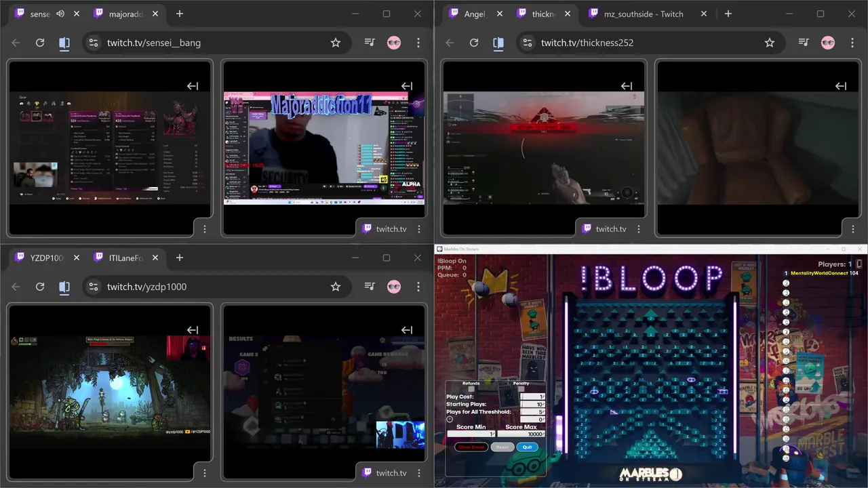The width and height of the screenshot is (868, 488).
Task: Bookmark the twitch.tv/thickness252 page
Action: point(770,43)
